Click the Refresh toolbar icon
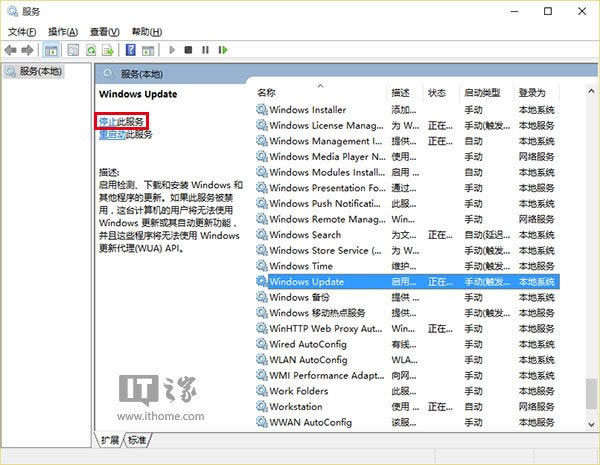The height and width of the screenshot is (465, 600). click(x=91, y=49)
